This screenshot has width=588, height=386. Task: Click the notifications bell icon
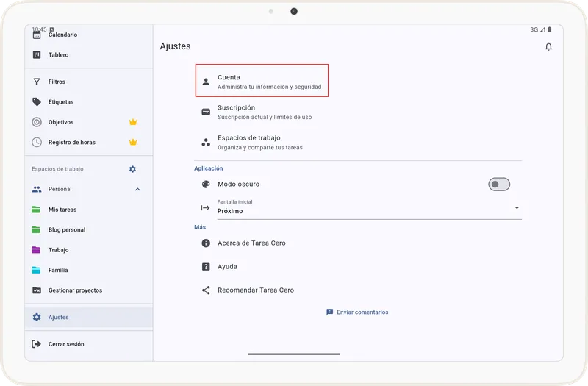click(548, 47)
